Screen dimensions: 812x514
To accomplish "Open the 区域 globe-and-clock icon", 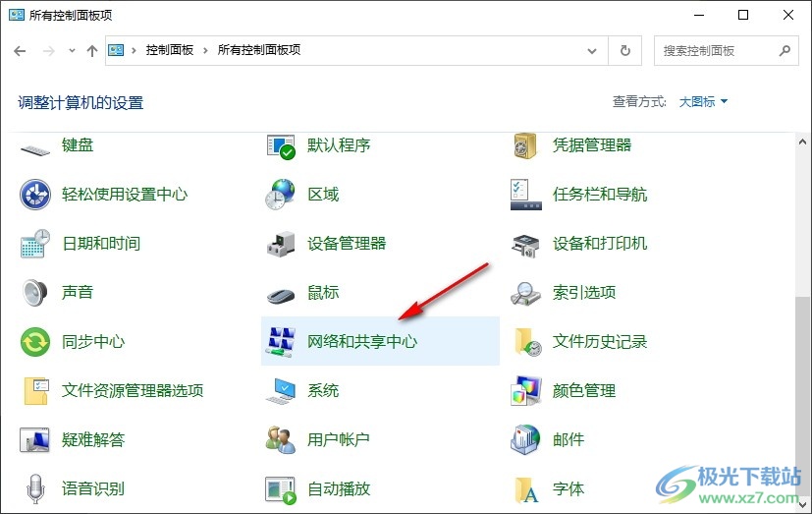I will pyautogui.click(x=281, y=195).
